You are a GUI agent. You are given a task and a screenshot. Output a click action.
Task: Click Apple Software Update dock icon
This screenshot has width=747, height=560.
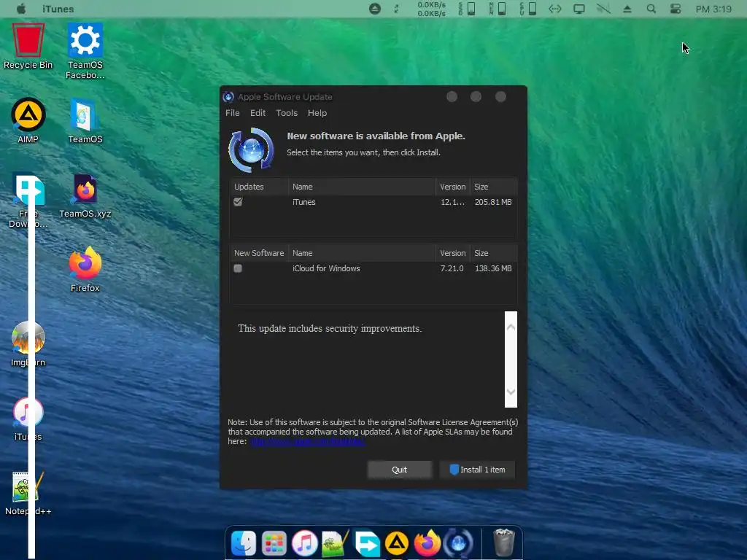(458, 542)
